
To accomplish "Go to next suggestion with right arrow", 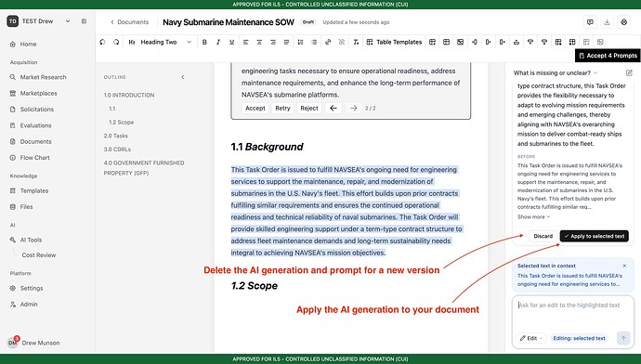I will pos(354,109).
